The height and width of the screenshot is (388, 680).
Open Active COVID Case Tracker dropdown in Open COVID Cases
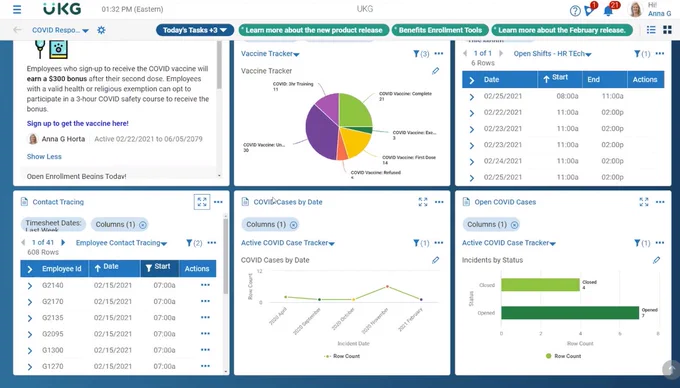pos(509,243)
